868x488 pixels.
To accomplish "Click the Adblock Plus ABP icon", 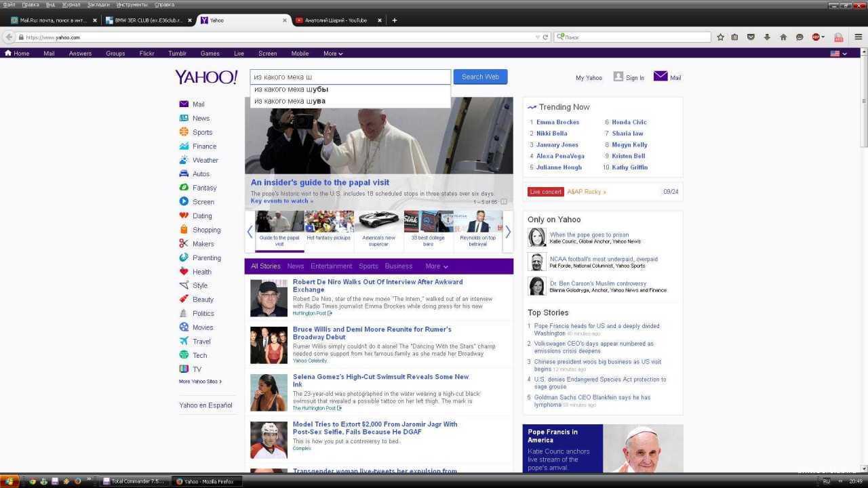I will pos(817,37).
